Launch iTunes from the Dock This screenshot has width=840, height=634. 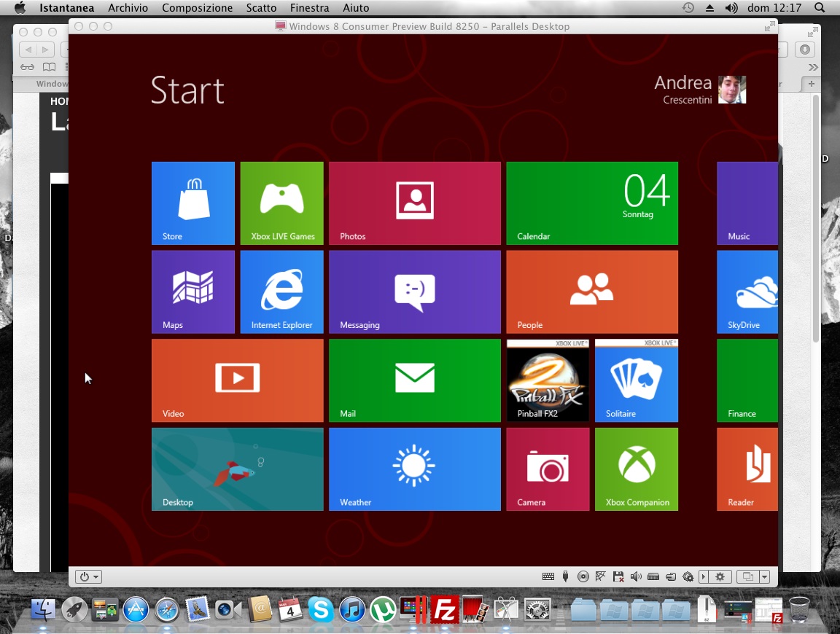(x=352, y=609)
